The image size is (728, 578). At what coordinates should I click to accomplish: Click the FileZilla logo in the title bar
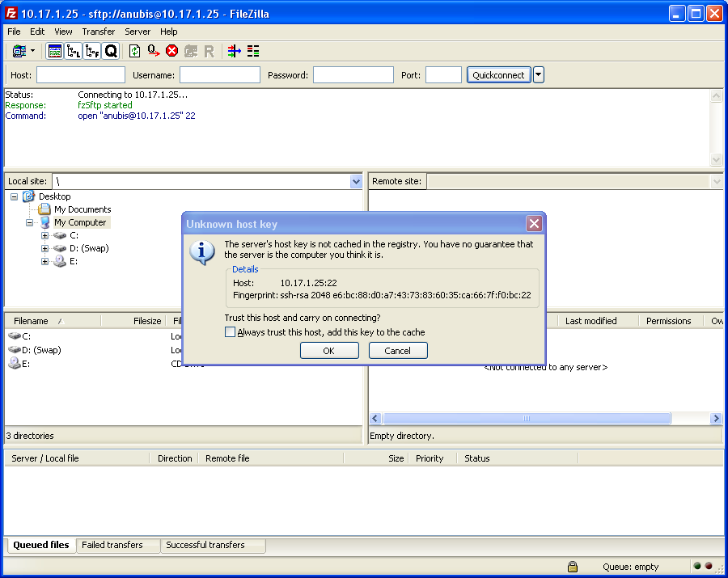coord(11,14)
